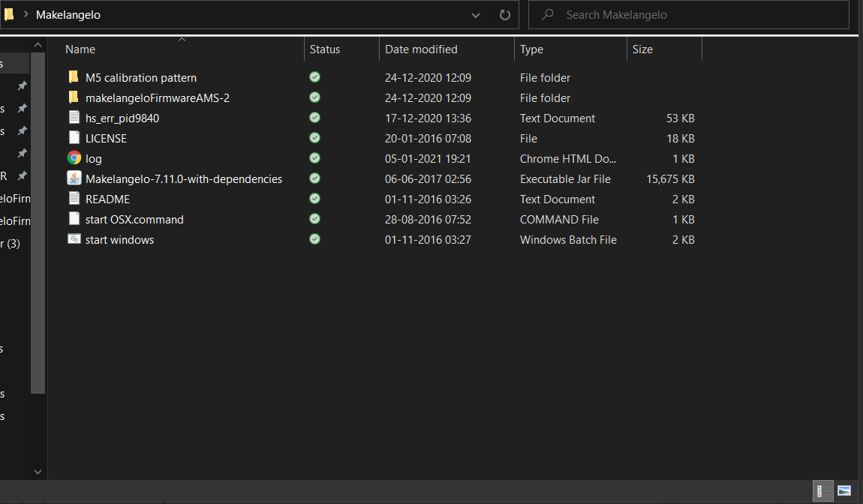Click the makelangeloFirmwareAMS-2 folder icon
The height and width of the screenshot is (504, 863).
pos(74,97)
